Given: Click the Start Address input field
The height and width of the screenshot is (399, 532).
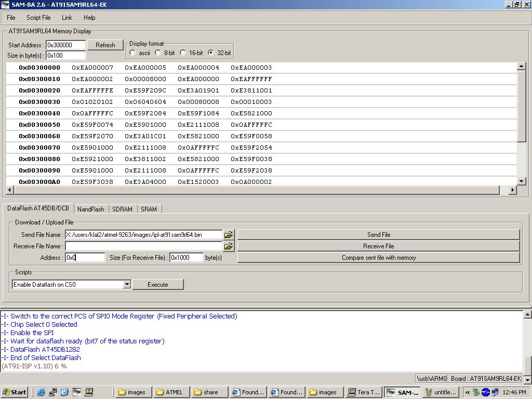Looking at the screenshot, I should click(x=65, y=45).
